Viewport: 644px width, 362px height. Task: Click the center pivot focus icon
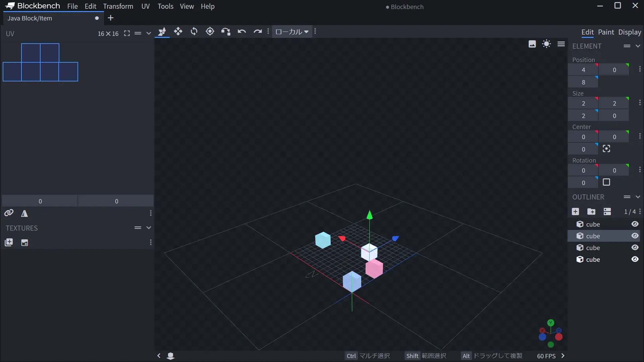coord(606,149)
